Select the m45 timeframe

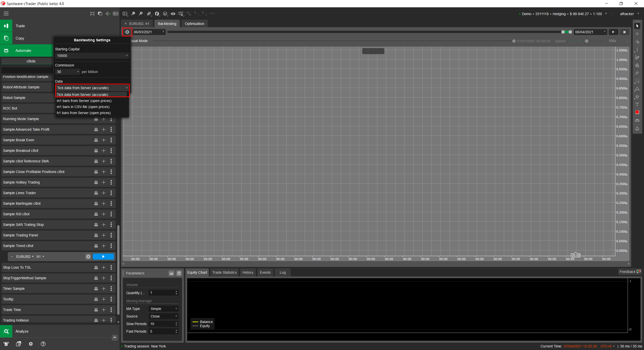(x=189, y=14)
